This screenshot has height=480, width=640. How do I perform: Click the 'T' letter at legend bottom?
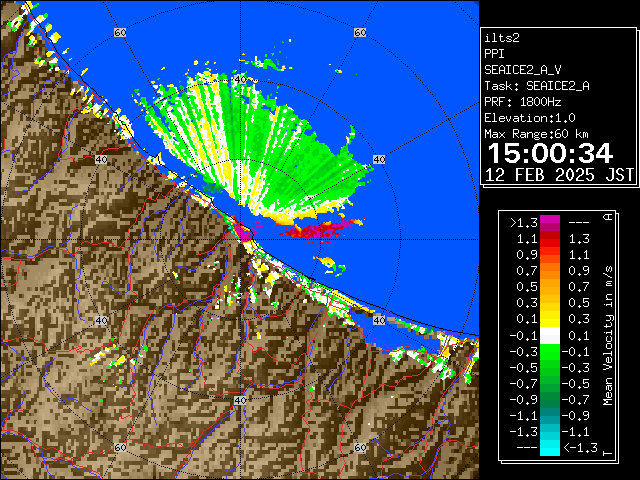[608, 453]
